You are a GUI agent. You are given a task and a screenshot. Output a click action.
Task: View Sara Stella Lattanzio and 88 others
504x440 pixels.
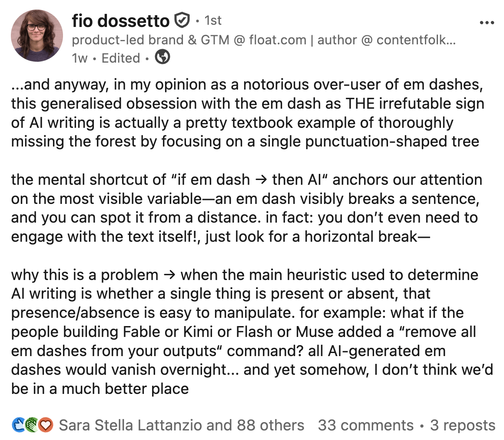[181, 425]
